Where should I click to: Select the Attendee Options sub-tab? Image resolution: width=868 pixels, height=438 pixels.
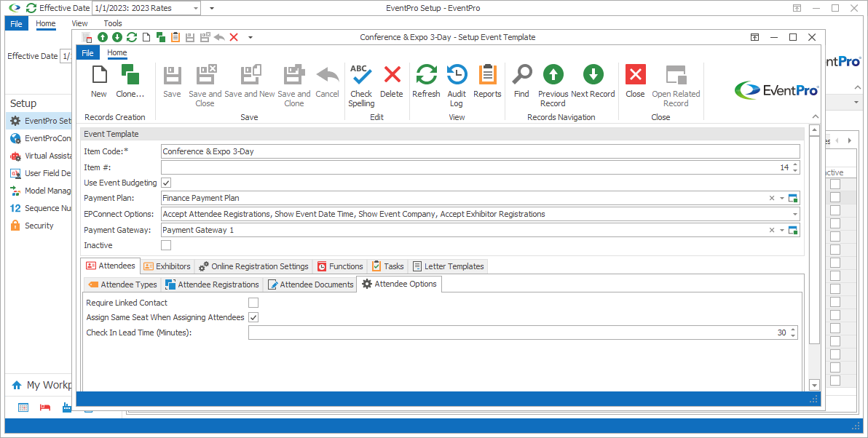click(399, 284)
